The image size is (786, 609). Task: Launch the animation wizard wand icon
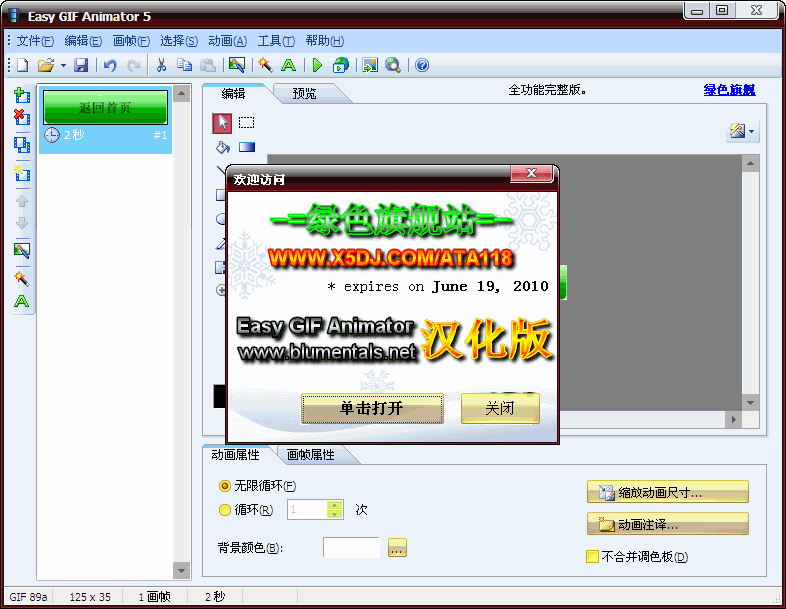pos(265,65)
